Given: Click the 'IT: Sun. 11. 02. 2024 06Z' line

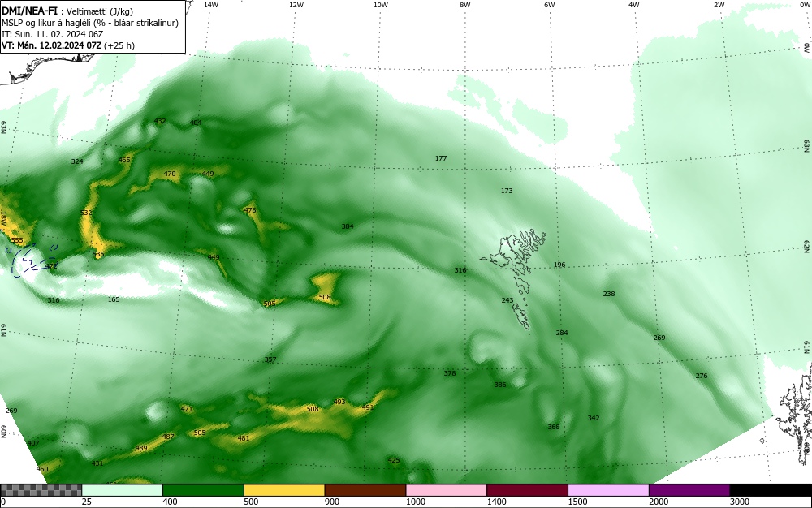Looking at the screenshot, I should click(x=52, y=34).
